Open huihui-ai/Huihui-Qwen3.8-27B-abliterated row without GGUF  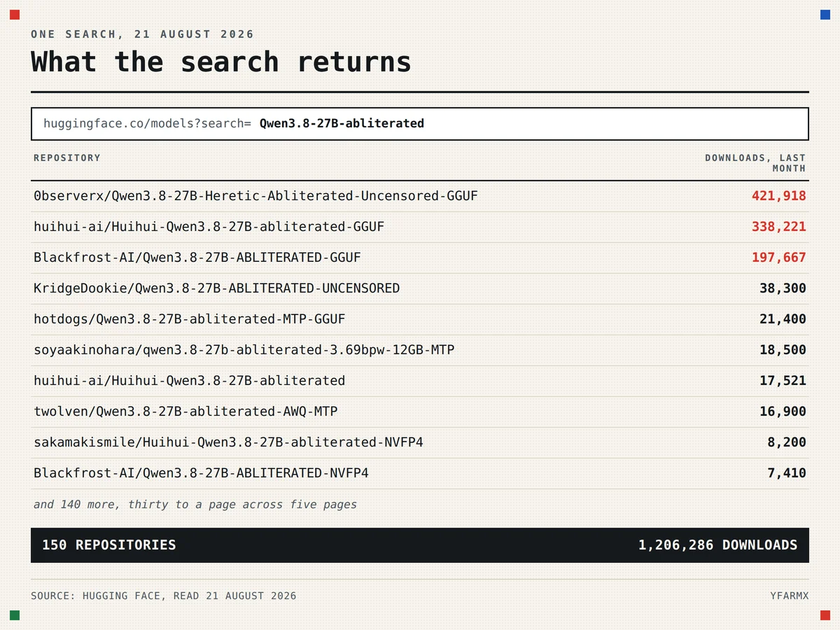(420, 381)
